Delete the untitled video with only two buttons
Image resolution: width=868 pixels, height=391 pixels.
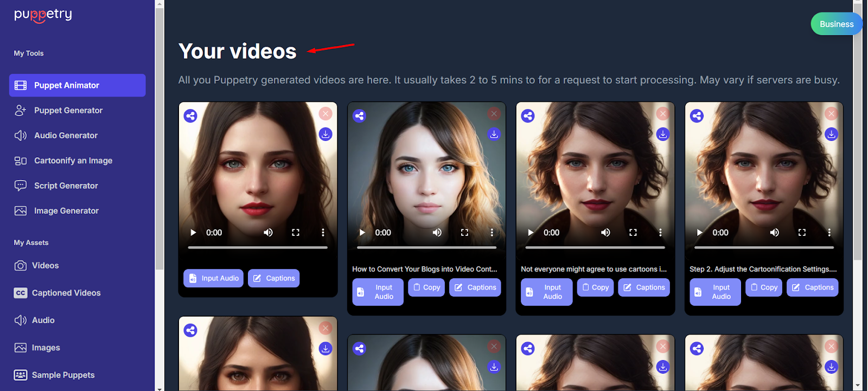[x=325, y=113]
